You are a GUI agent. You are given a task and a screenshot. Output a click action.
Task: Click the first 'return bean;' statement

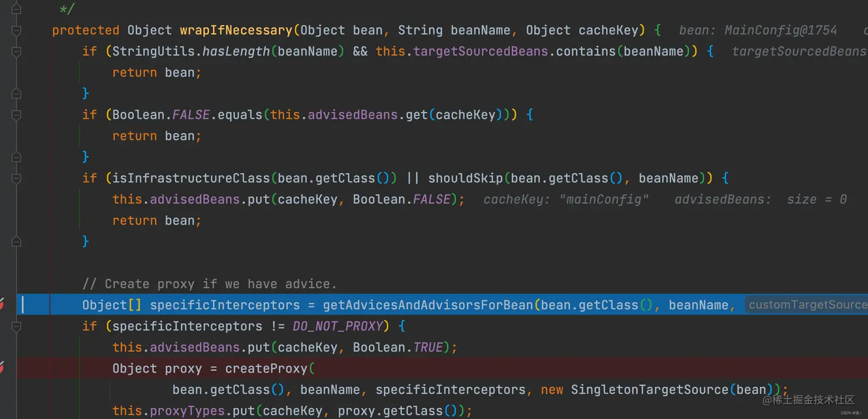click(x=157, y=73)
